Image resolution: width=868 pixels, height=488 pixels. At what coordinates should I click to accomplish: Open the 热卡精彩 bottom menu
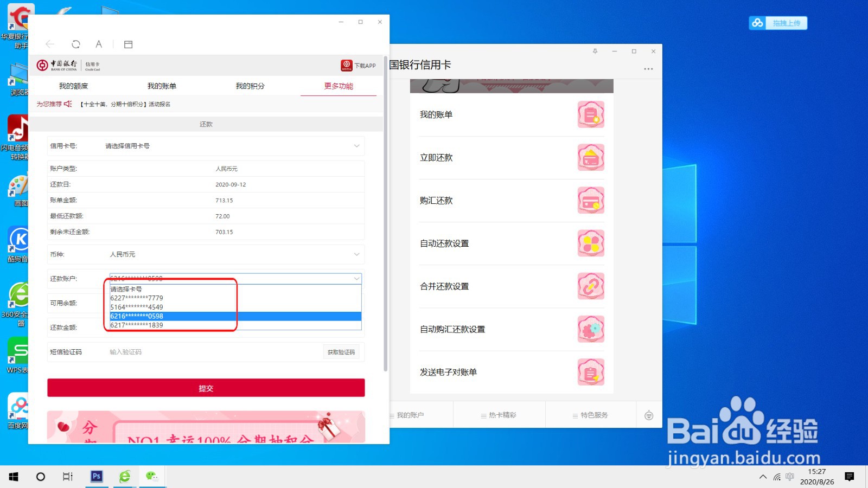[x=498, y=415]
